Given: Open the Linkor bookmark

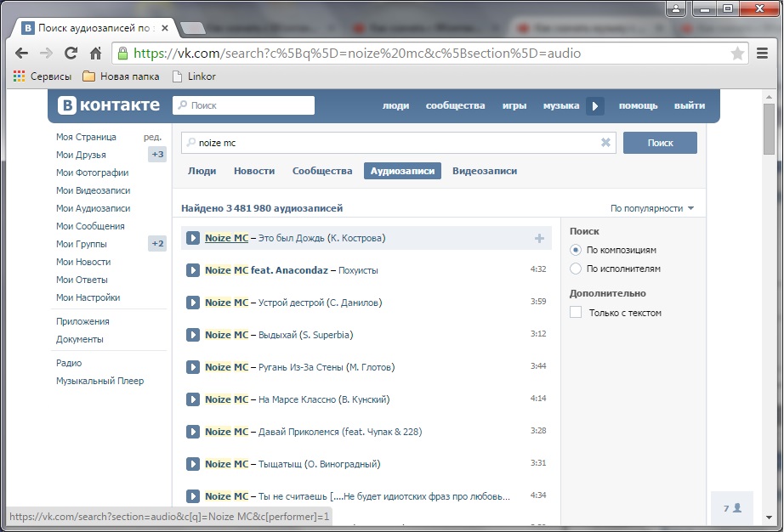Looking at the screenshot, I should tap(194, 76).
